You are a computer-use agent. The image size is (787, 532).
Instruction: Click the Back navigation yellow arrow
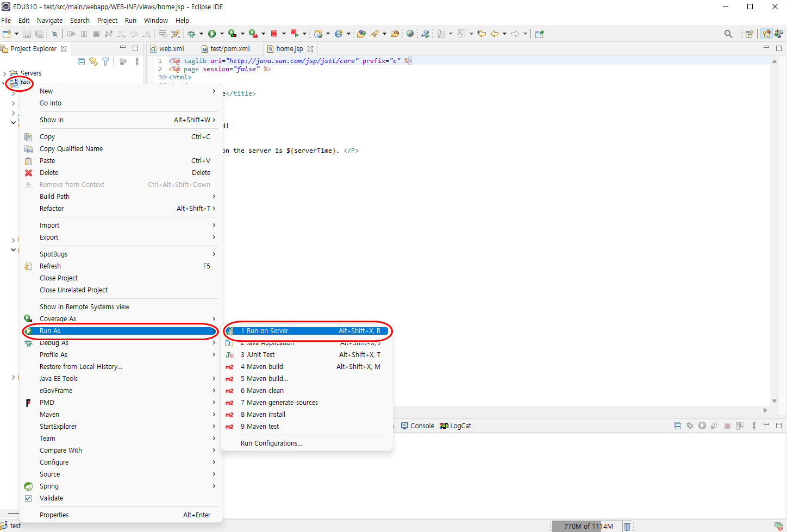(x=495, y=34)
